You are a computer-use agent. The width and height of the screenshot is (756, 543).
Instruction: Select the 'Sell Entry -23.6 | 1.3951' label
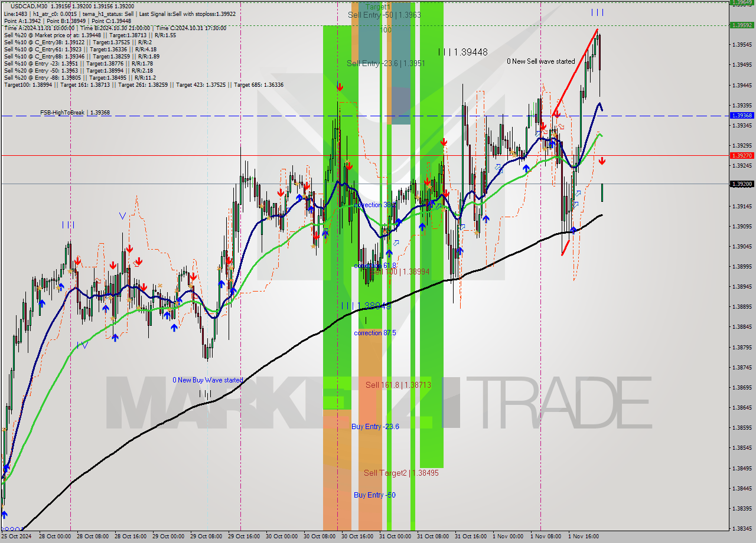[x=386, y=63]
